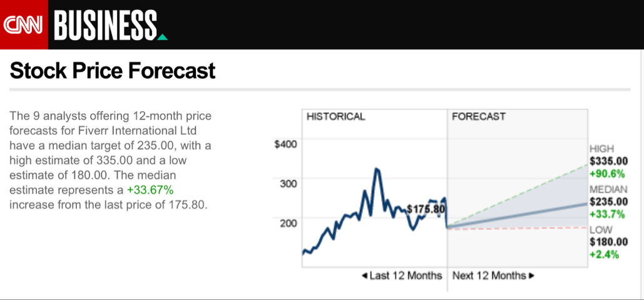Click the red CNN logo
The width and height of the screenshot is (644, 300).
[23, 24]
